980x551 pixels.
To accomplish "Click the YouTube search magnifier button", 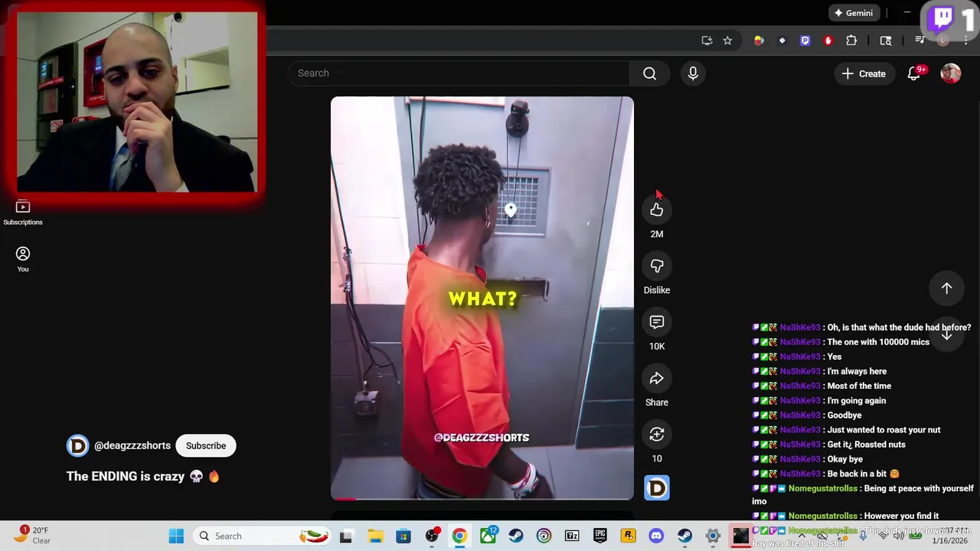I will pyautogui.click(x=649, y=73).
